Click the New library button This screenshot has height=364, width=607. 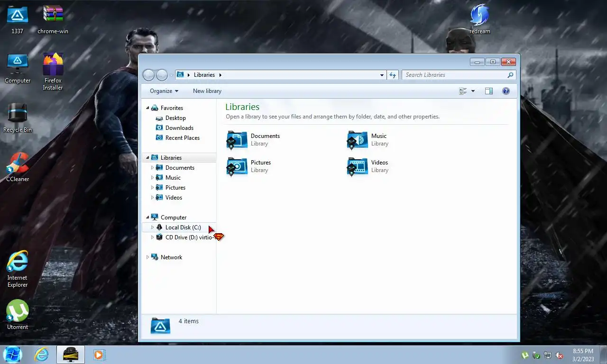[207, 91]
